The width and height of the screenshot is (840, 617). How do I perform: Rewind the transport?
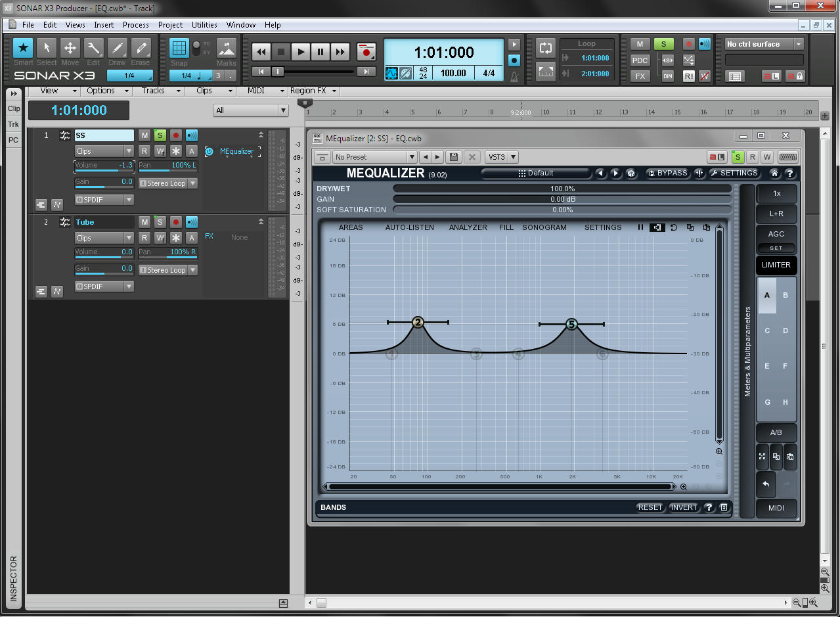(261, 52)
